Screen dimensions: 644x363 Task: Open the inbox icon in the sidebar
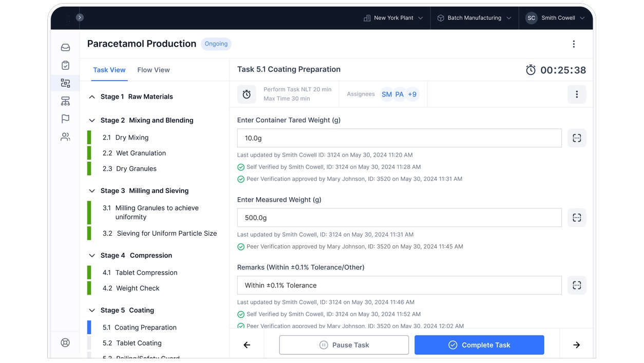tap(65, 47)
